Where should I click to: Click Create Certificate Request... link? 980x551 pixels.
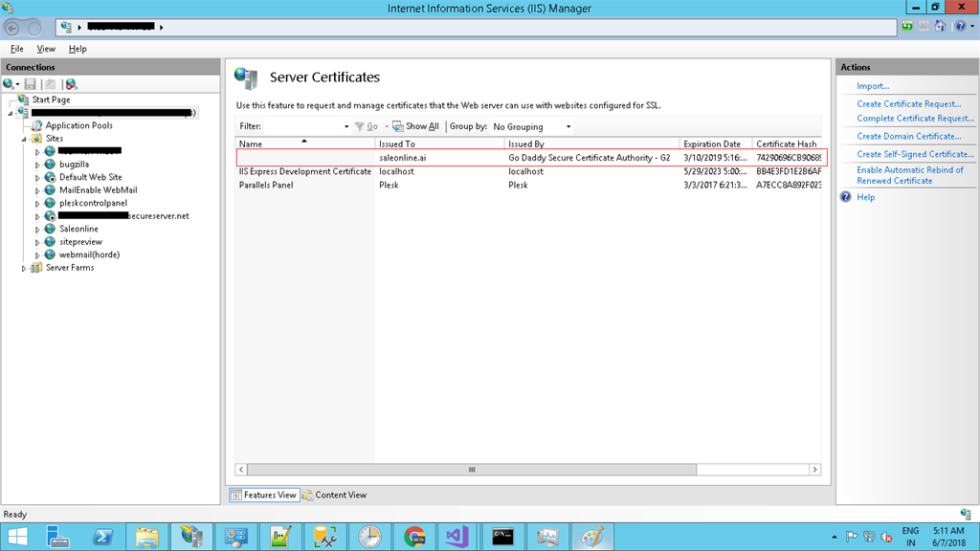[x=909, y=103]
